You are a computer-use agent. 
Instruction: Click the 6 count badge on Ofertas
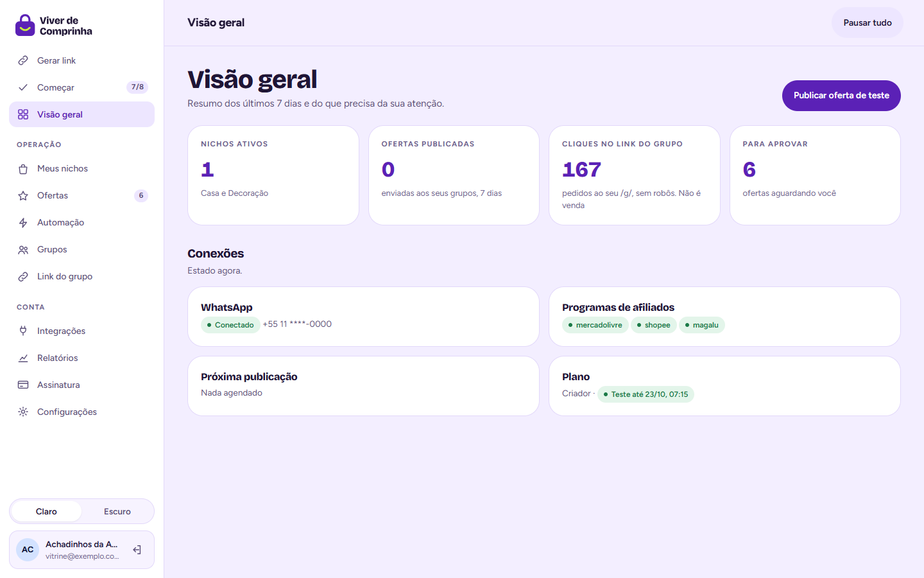141,196
